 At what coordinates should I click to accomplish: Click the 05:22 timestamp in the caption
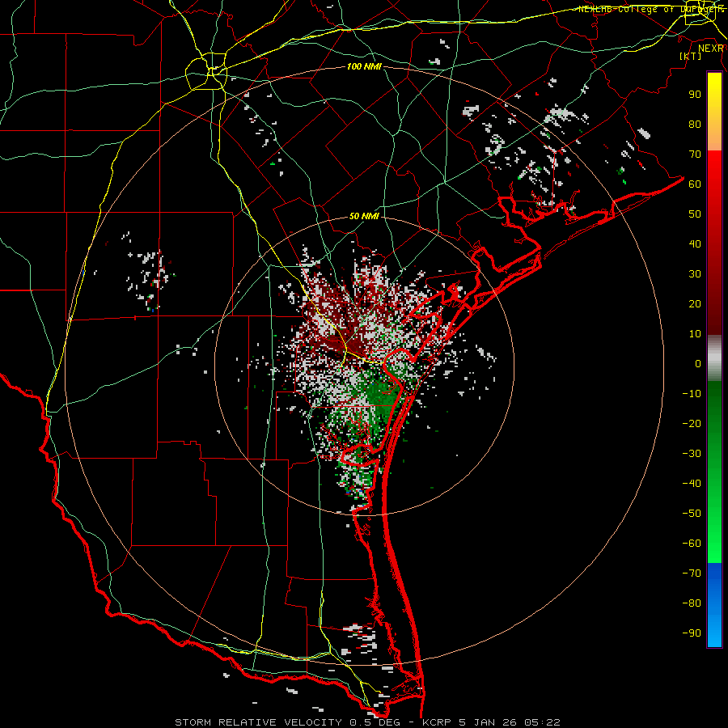point(542,722)
